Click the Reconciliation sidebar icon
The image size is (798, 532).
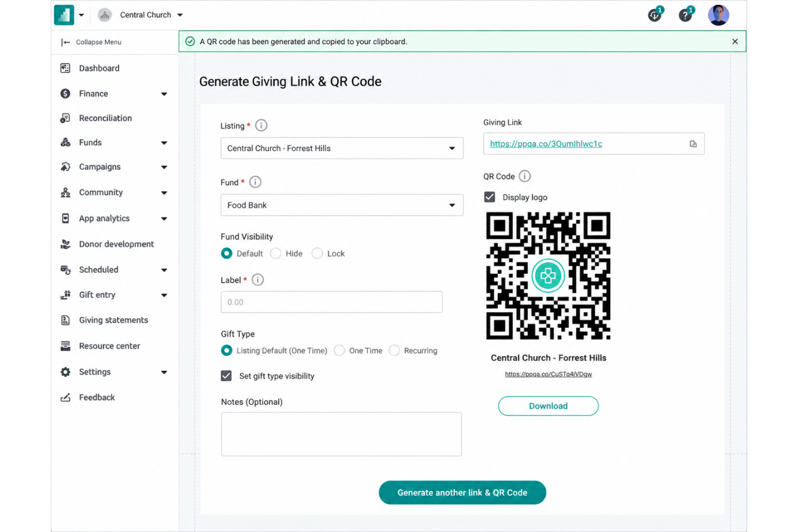coord(65,118)
